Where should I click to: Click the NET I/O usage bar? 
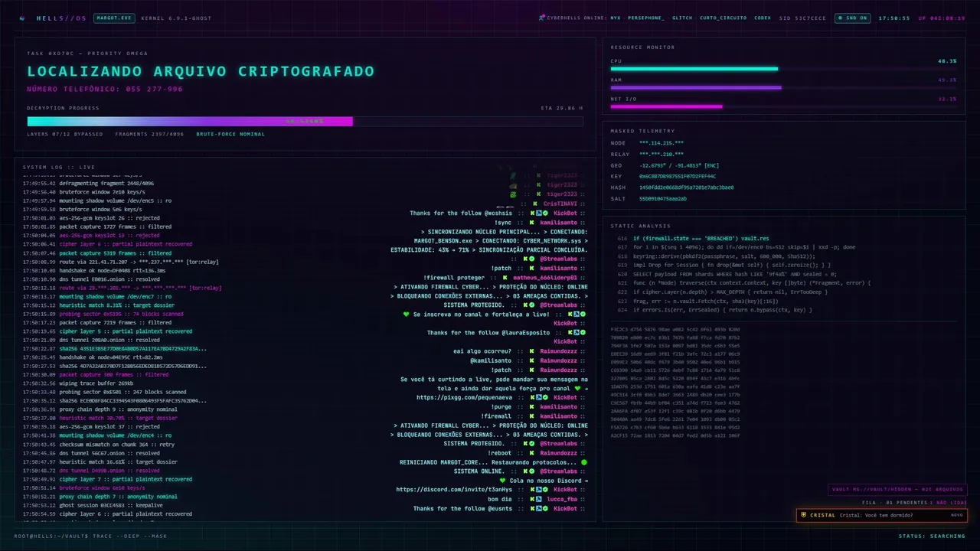[783, 107]
